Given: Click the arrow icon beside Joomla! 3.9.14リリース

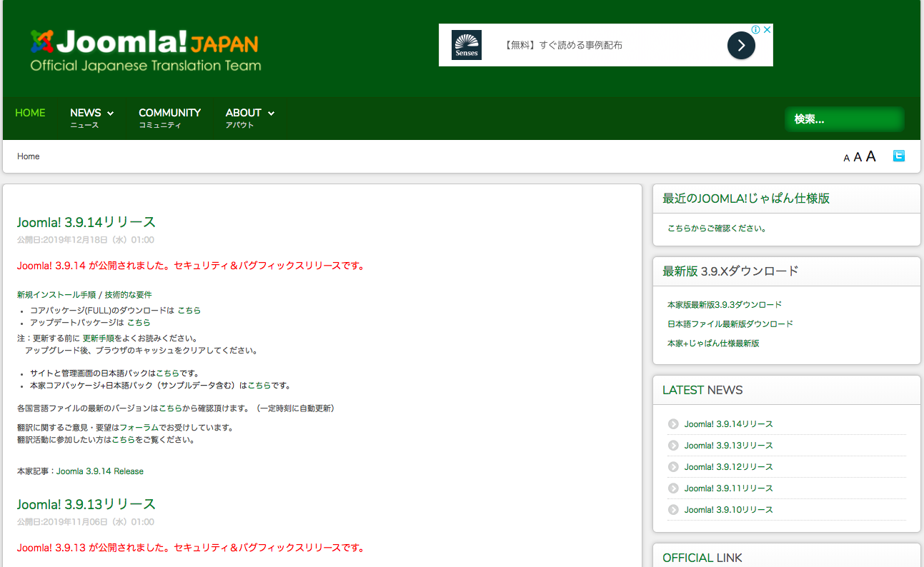Looking at the screenshot, I should (x=672, y=423).
